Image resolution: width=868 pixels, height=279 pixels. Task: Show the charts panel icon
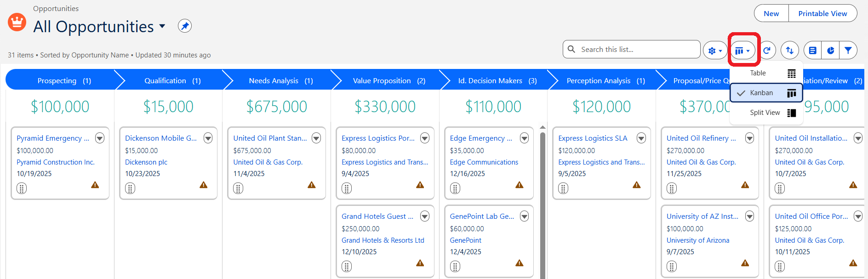tap(830, 51)
